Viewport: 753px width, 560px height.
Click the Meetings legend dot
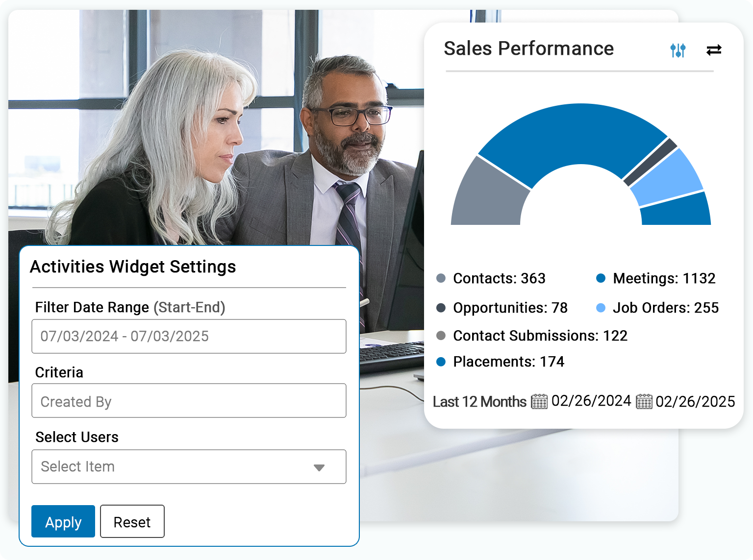(x=601, y=278)
